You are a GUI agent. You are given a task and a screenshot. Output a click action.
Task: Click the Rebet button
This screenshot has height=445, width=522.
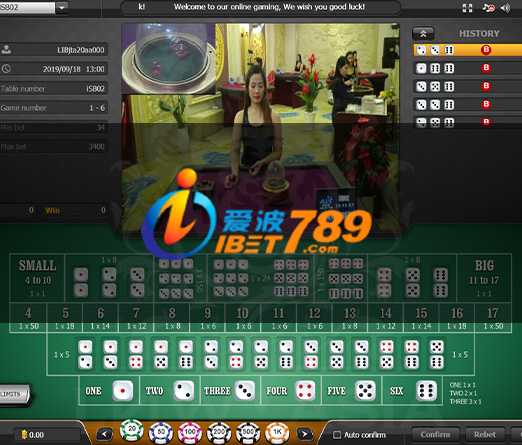485,435
